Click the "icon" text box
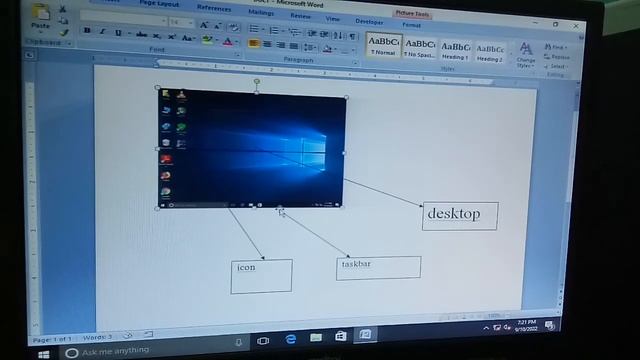The image size is (640, 360). (262, 276)
